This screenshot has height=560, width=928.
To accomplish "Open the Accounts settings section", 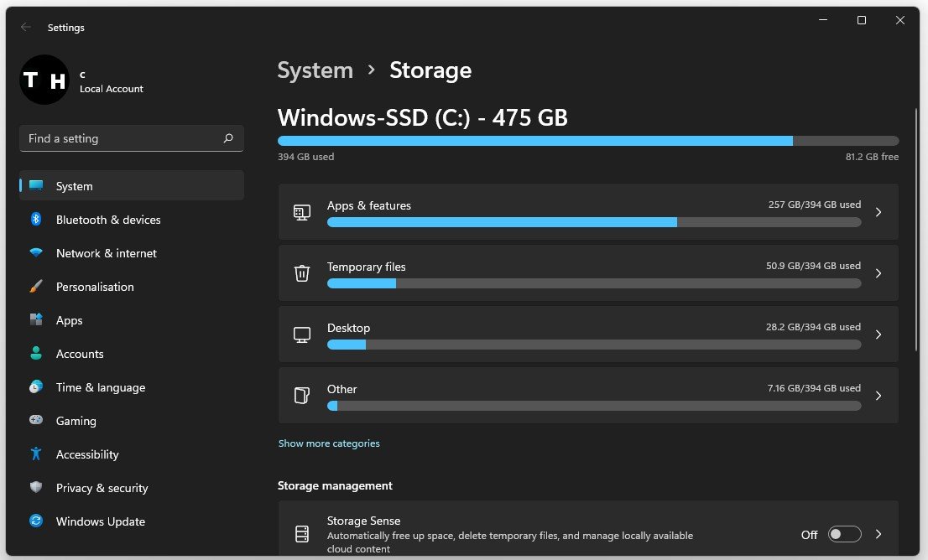I will [x=80, y=354].
